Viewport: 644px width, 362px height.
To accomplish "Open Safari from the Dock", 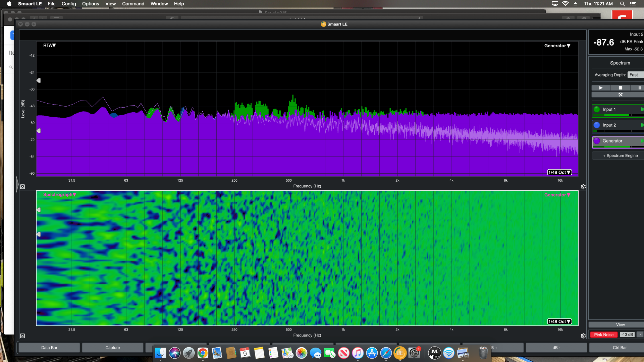I will [x=386, y=353].
